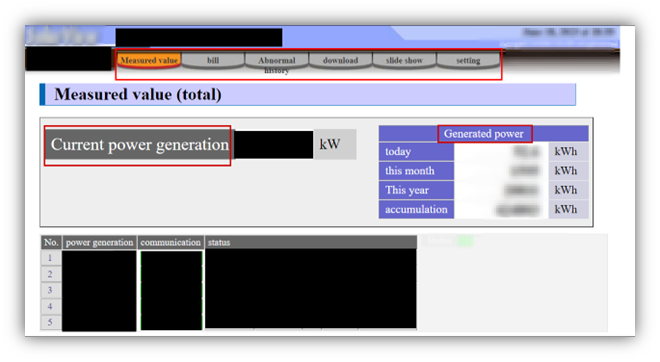This screenshot has width=660, height=362.
Task: Click the No. column header
Action: [51, 242]
